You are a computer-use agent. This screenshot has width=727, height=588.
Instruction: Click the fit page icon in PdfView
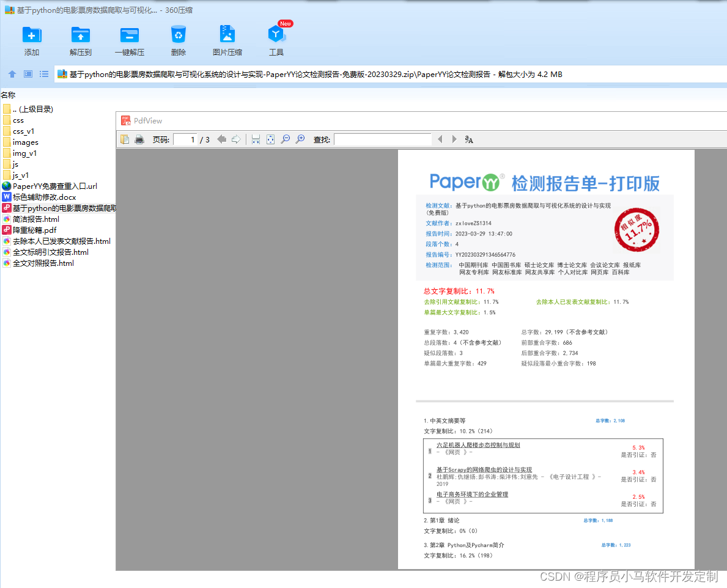(270, 139)
